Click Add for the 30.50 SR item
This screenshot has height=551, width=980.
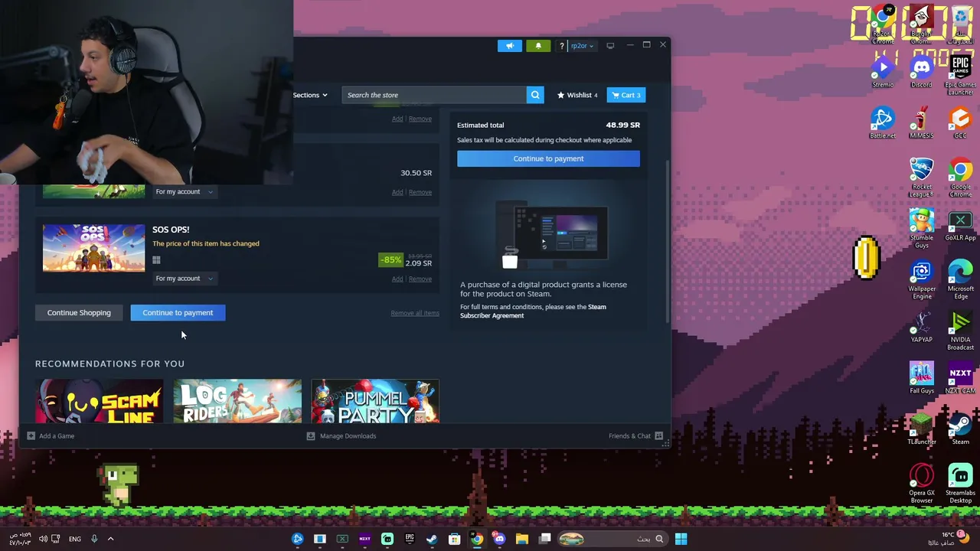coord(397,192)
